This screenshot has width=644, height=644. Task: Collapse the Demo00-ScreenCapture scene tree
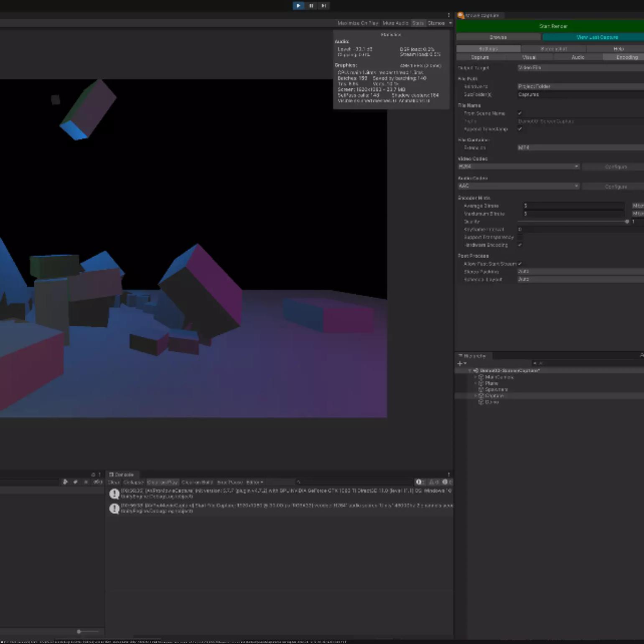pyautogui.click(x=470, y=371)
